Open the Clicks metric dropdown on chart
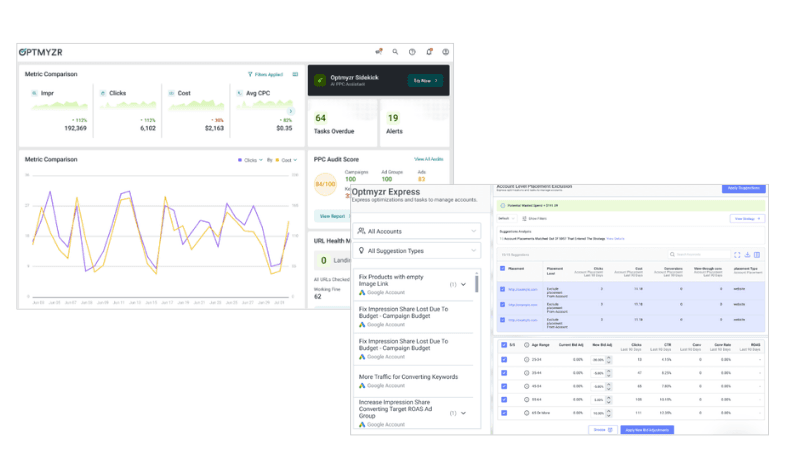The width and height of the screenshot is (800, 470). coord(250,160)
